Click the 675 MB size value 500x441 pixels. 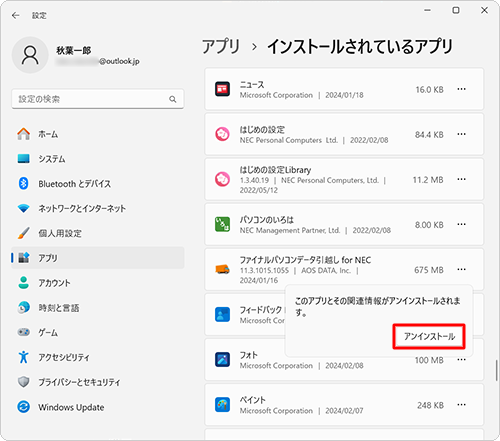click(429, 270)
